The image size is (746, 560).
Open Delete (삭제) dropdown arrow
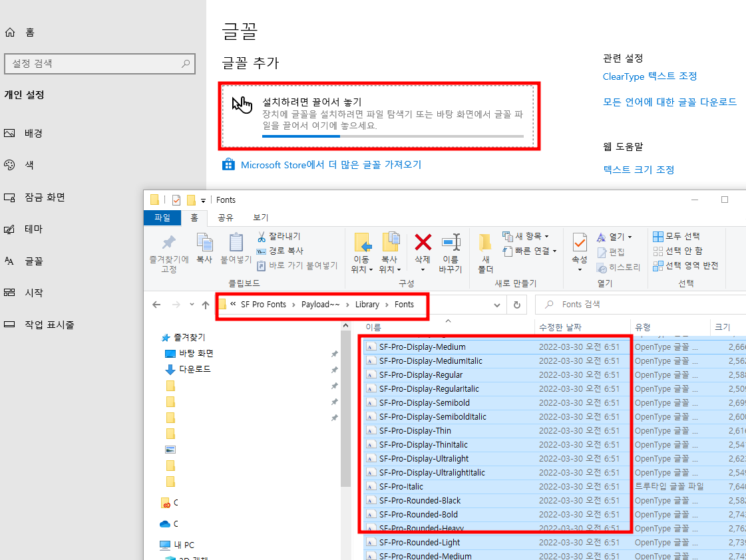[x=423, y=269]
